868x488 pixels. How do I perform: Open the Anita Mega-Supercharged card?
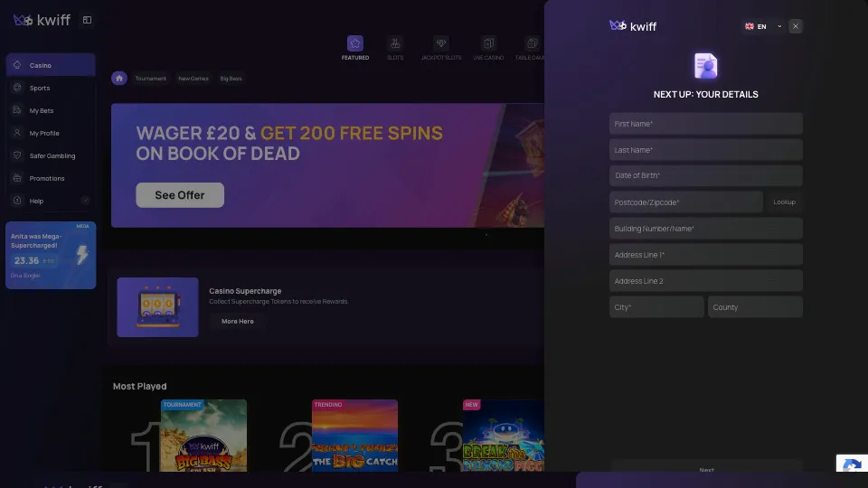coord(51,255)
